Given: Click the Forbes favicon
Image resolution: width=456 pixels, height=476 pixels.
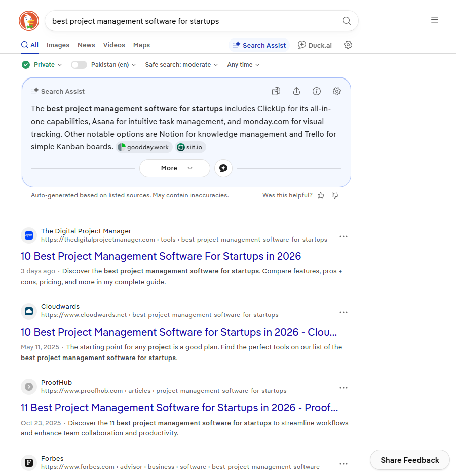Looking at the screenshot, I should pyautogui.click(x=29, y=463).
